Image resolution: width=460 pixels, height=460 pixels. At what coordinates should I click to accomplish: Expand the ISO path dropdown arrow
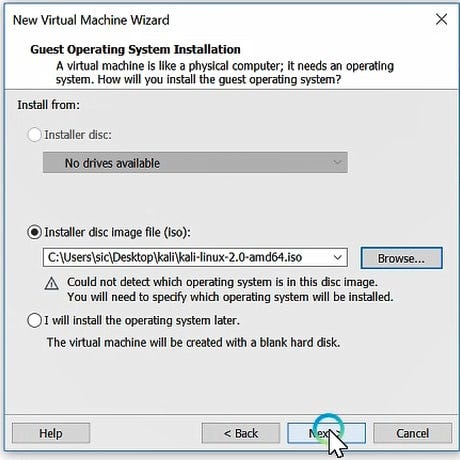click(x=338, y=257)
